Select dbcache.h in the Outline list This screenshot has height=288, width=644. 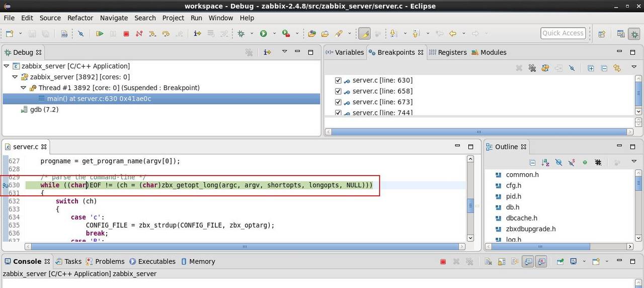coord(521,218)
